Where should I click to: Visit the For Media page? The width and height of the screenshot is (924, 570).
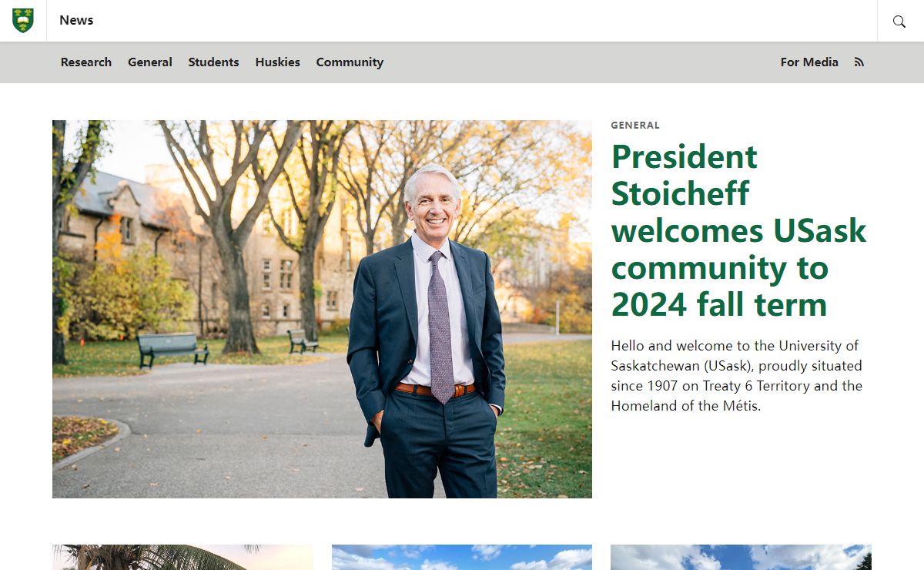pyautogui.click(x=809, y=62)
